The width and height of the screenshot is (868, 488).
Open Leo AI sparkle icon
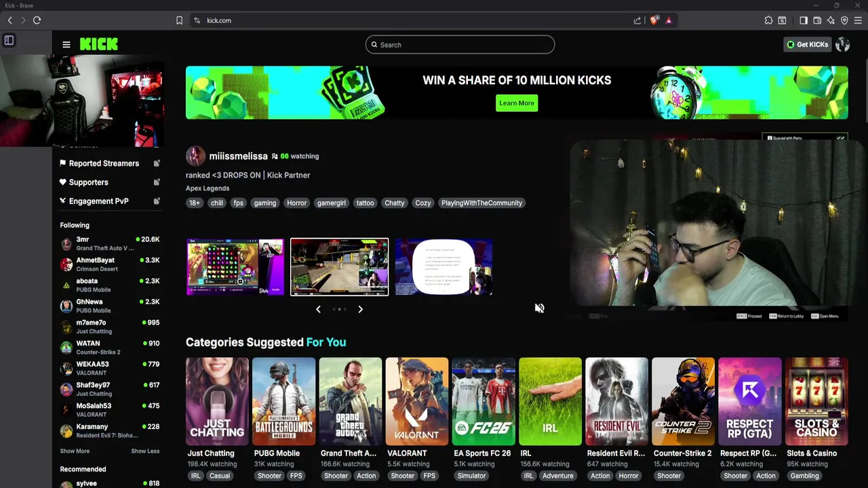click(831, 20)
